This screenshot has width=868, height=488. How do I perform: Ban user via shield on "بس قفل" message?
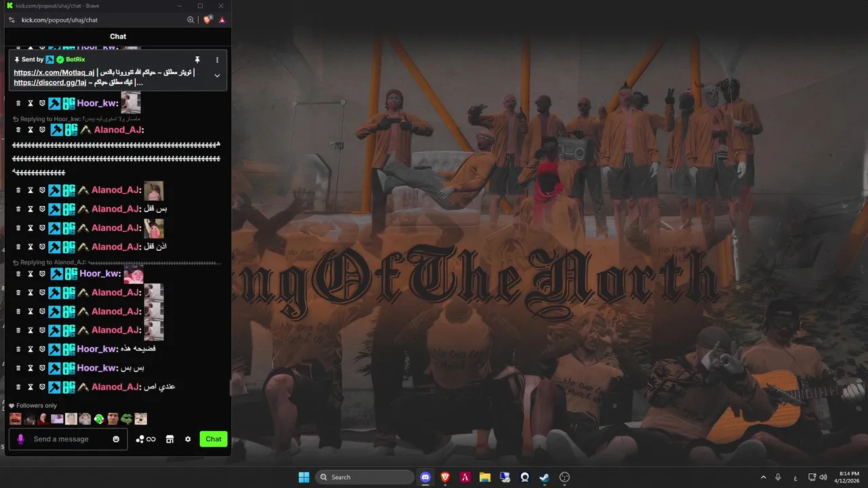[x=42, y=209]
